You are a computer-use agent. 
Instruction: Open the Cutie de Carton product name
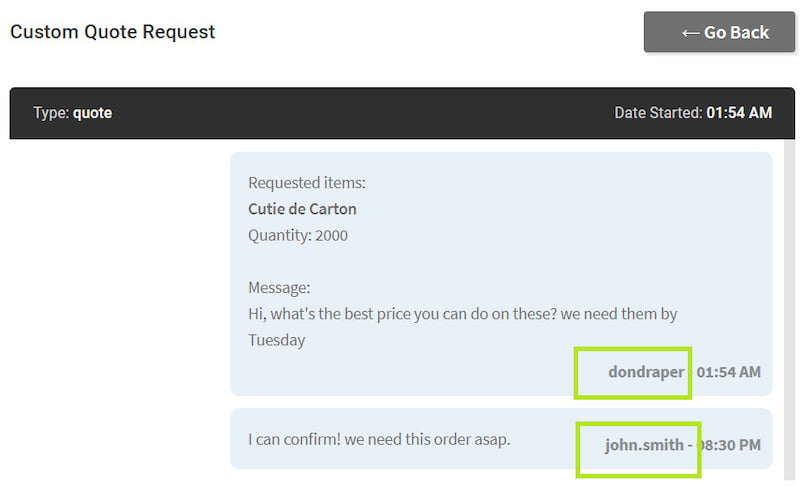302,209
